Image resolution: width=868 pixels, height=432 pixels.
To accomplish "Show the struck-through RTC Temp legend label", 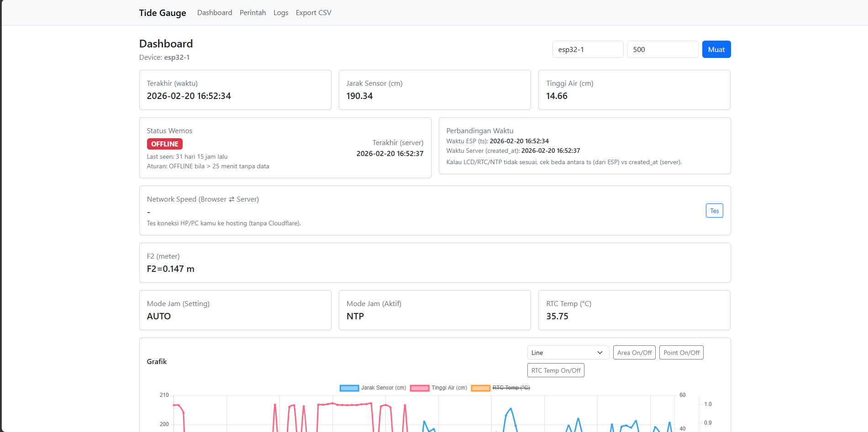I will 511,388.
